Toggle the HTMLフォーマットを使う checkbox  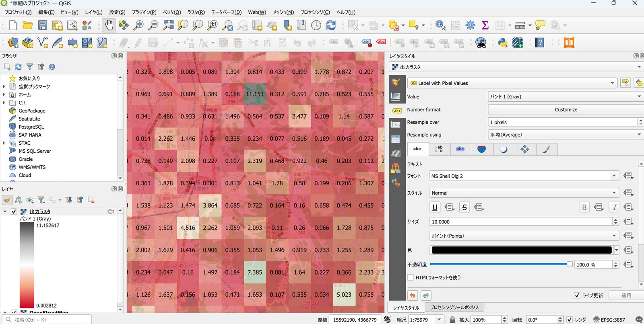point(411,277)
